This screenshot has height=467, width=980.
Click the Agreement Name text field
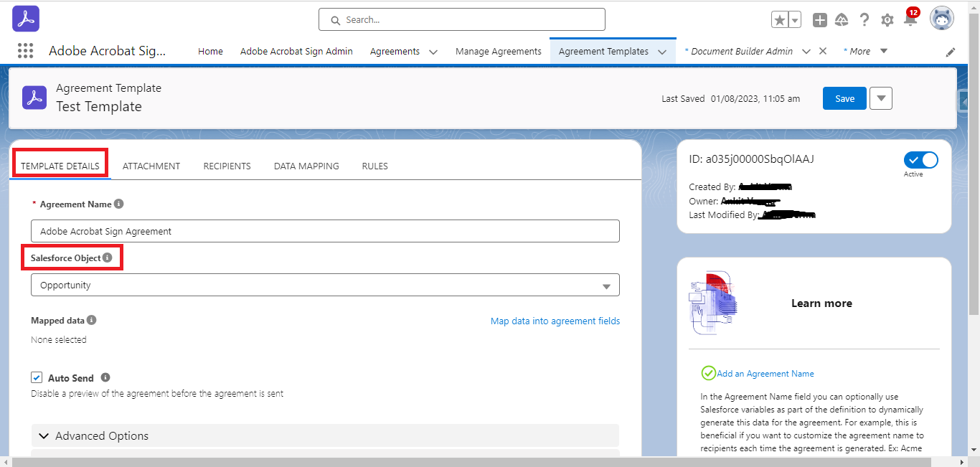click(325, 231)
